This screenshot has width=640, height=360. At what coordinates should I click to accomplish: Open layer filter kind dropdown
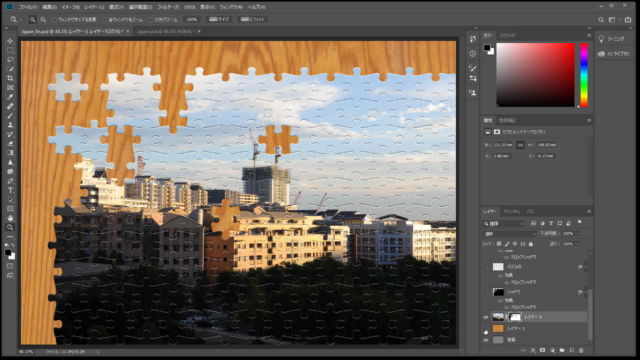click(503, 224)
